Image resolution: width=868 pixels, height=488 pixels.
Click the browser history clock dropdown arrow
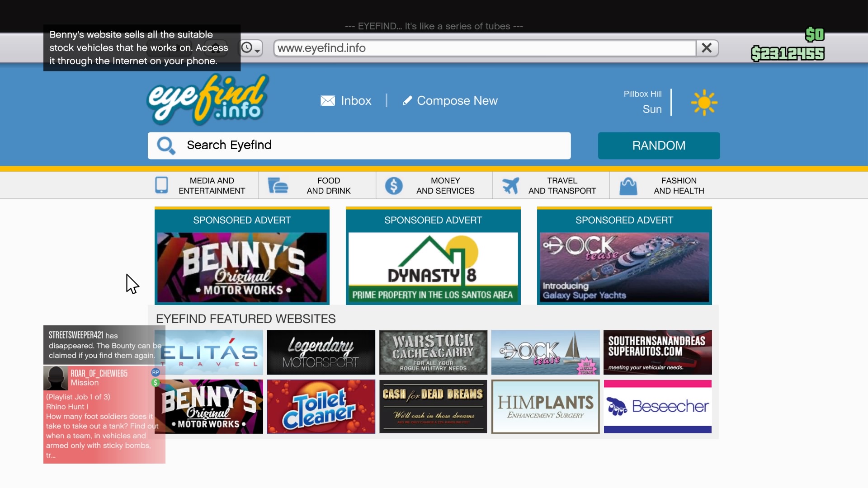point(258,50)
